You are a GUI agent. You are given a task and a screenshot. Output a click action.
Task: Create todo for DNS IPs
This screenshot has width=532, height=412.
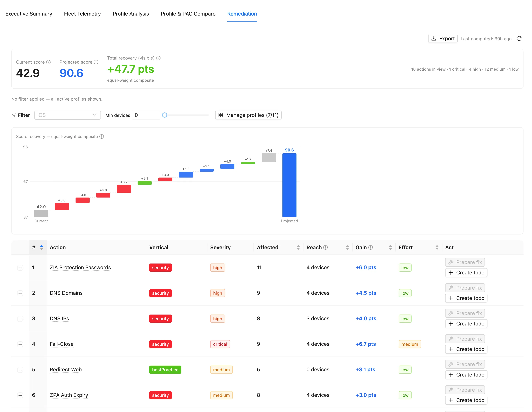(466, 323)
